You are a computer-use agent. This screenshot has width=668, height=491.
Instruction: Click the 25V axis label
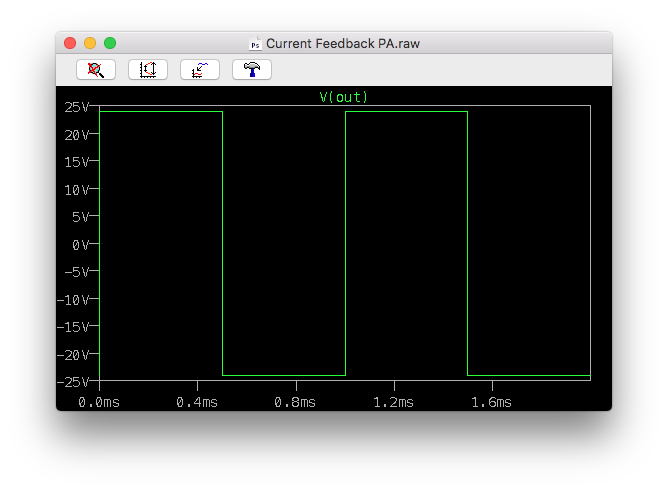[x=77, y=107]
